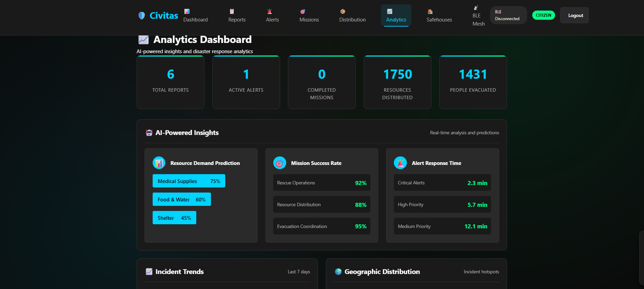Click the Mission Success Rate target icon

tap(279, 163)
